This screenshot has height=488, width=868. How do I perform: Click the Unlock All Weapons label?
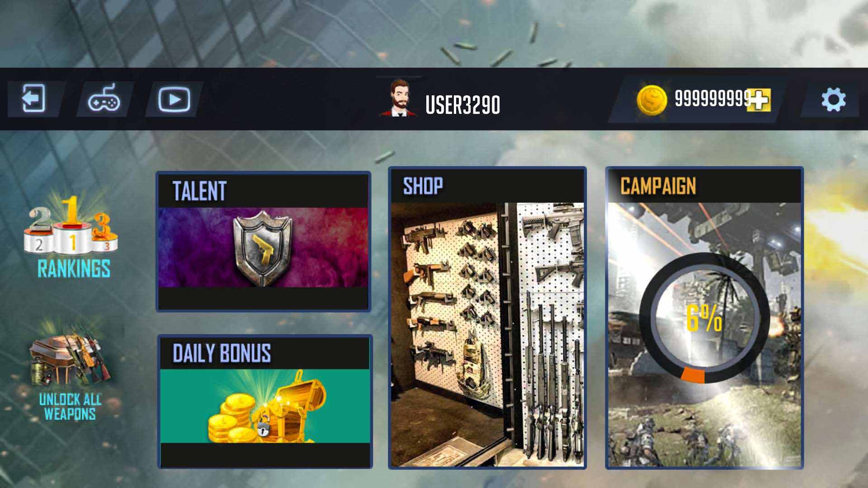[70, 406]
